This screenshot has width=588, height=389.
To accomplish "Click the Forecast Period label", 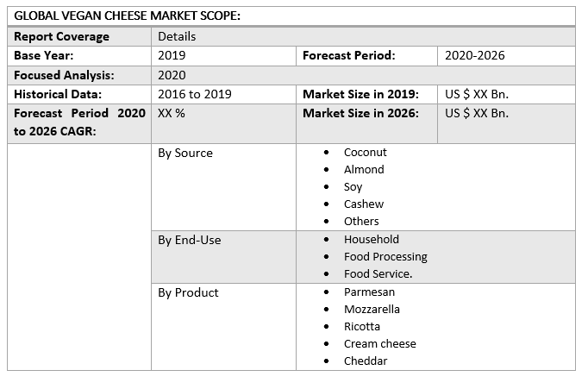I will click(348, 55).
